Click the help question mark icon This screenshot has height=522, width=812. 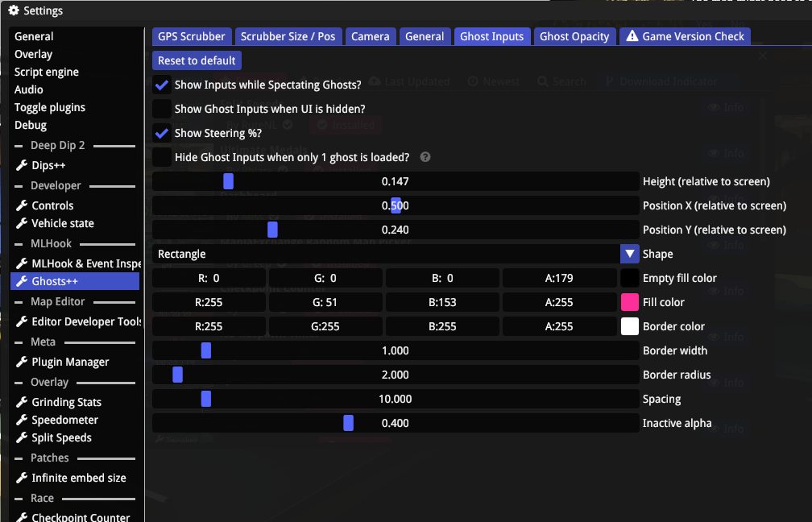point(425,157)
